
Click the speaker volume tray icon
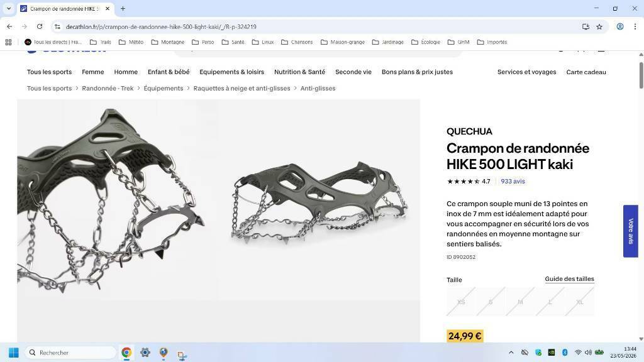[588, 353]
